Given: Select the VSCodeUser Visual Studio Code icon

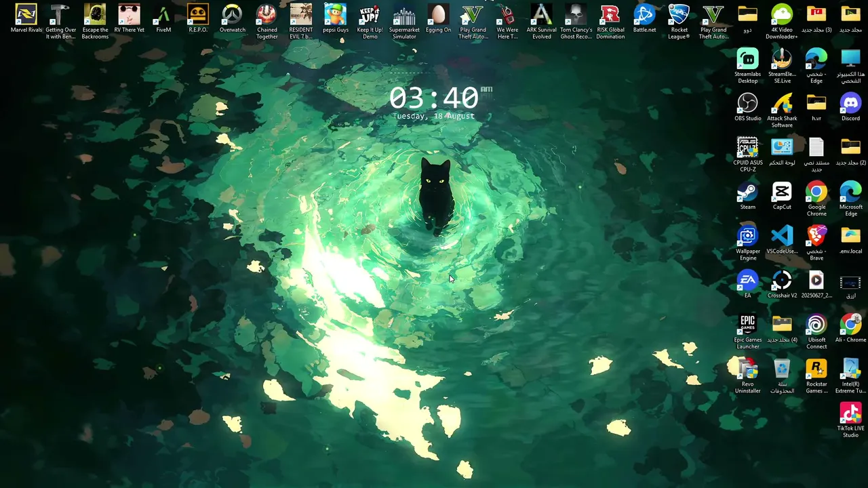Looking at the screenshot, I should 782,240.
